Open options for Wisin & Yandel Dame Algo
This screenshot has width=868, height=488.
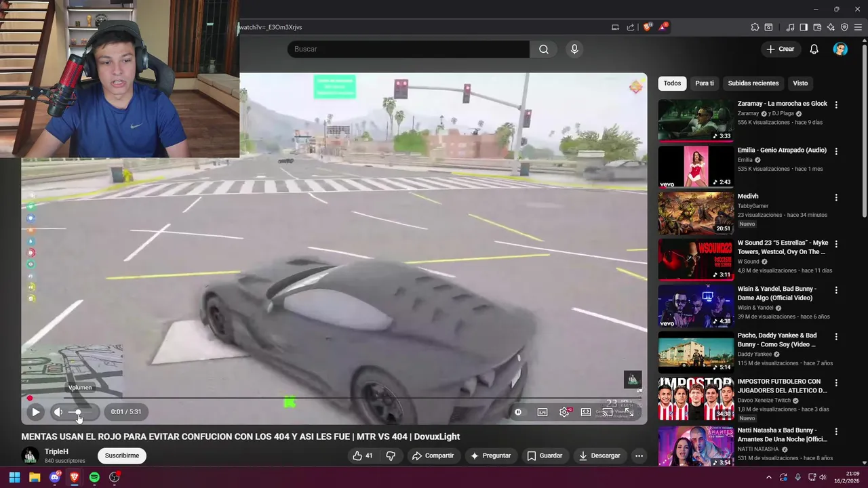pyautogui.click(x=836, y=290)
